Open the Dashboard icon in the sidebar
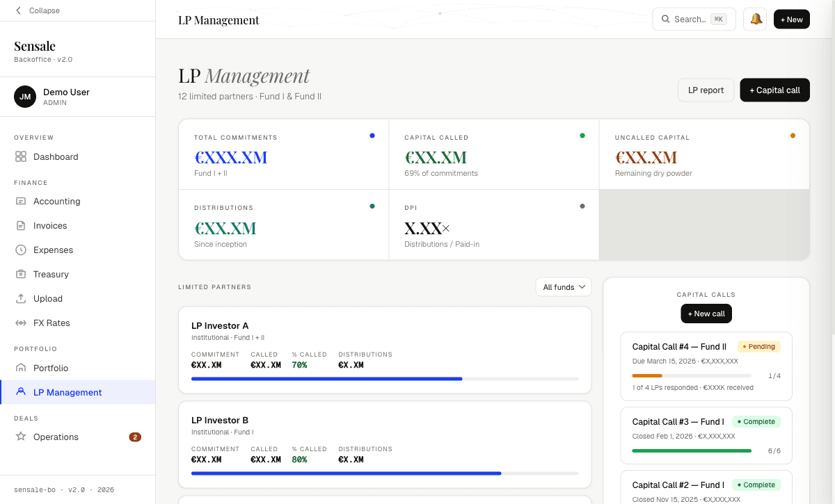 click(x=22, y=156)
